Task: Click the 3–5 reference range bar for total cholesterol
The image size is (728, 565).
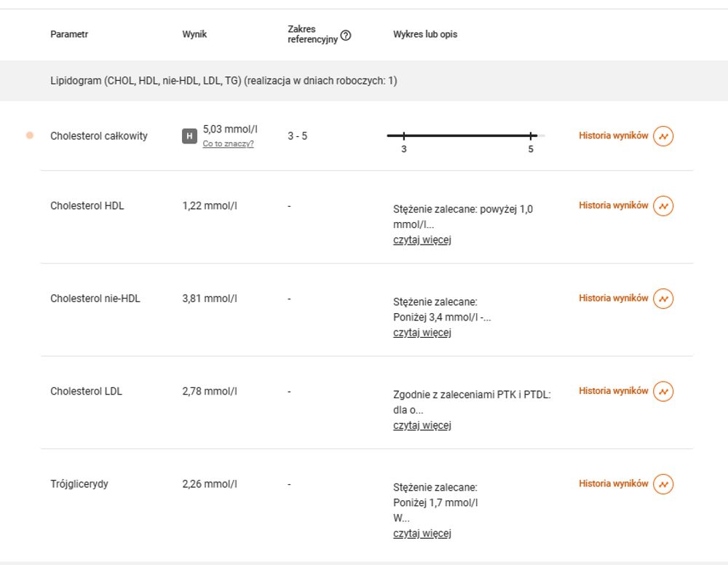Action: pos(466,135)
